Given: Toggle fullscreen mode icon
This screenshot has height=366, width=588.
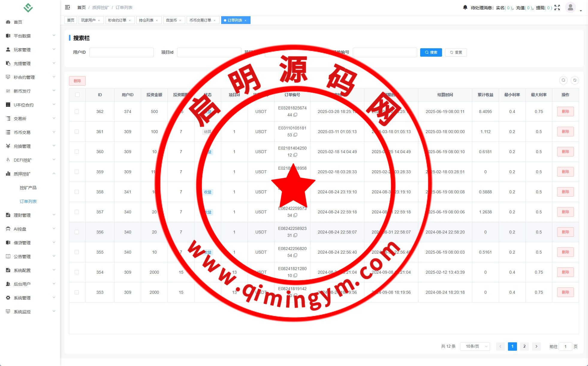Looking at the screenshot, I should (x=557, y=7).
